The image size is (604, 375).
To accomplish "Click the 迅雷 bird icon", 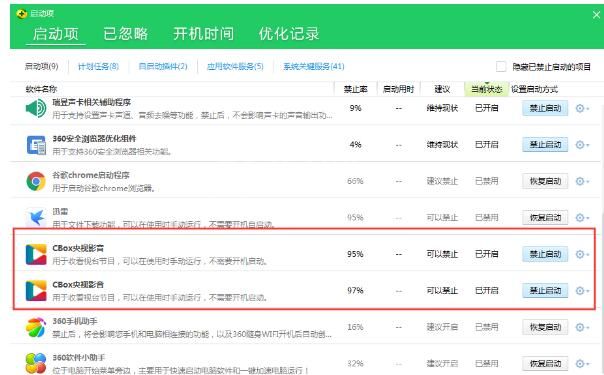I will click(36, 218).
